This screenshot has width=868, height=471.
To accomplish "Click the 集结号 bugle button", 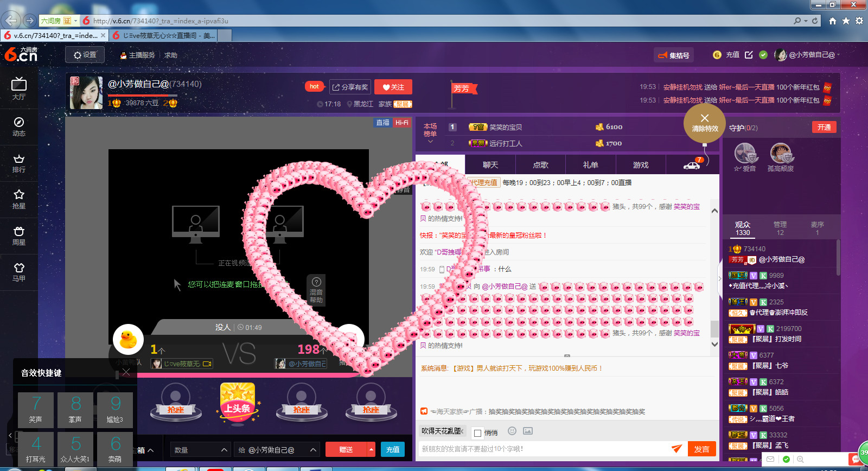I will tap(674, 55).
